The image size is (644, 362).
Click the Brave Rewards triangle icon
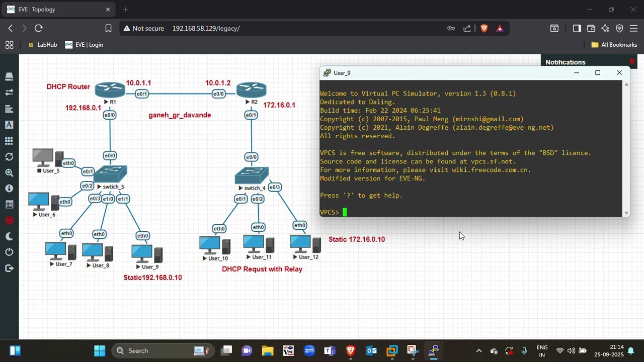pyautogui.click(x=500, y=28)
